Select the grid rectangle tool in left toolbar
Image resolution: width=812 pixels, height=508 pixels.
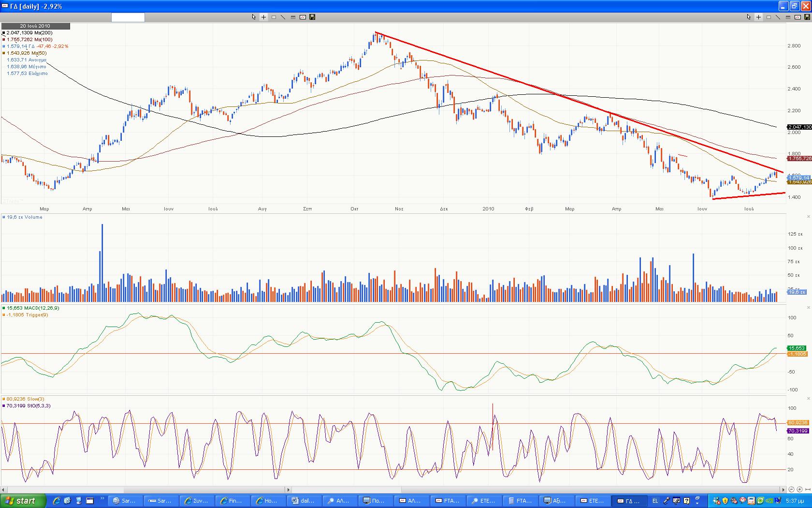click(274, 17)
